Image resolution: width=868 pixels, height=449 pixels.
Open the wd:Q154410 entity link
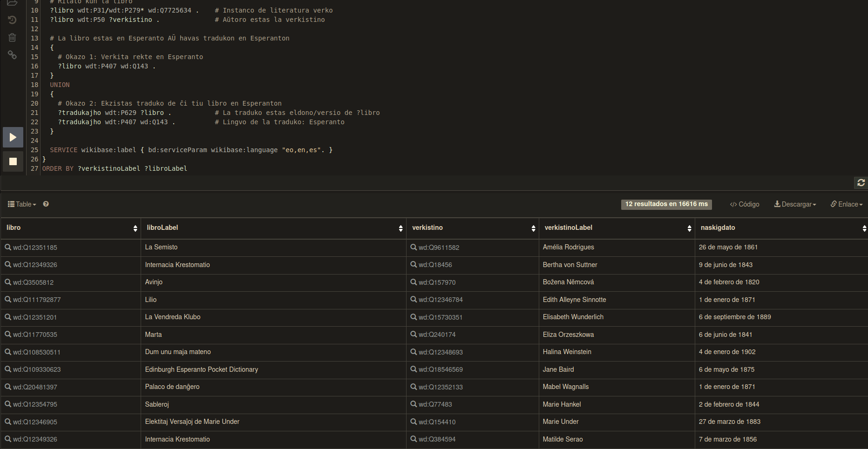(x=437, y=422)
